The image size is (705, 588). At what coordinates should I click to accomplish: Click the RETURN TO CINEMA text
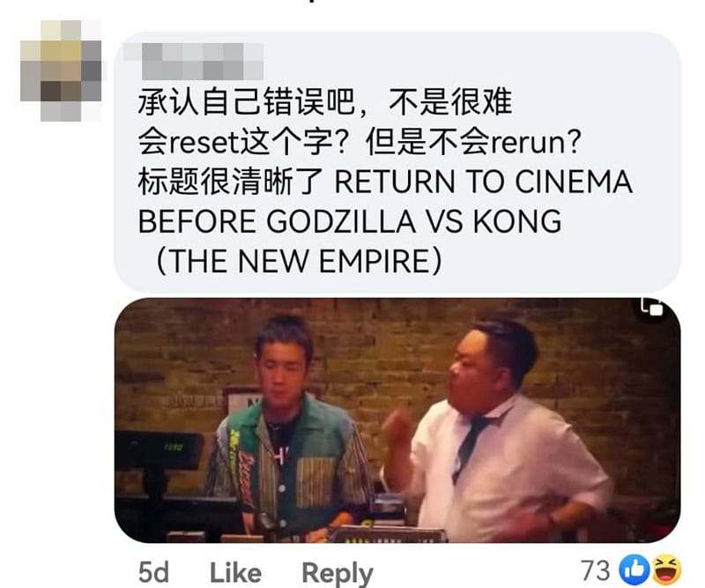pyautogui.click(x=484, y=182)
